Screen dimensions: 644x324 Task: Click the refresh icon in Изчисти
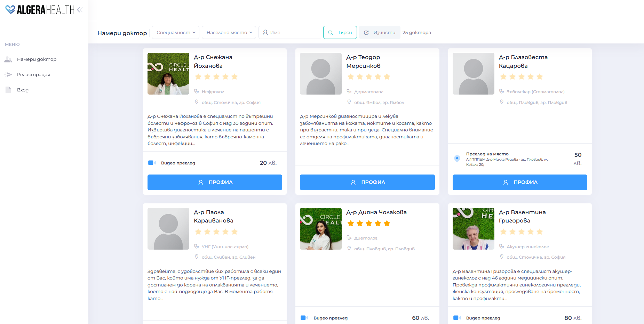tap(366, 33)
